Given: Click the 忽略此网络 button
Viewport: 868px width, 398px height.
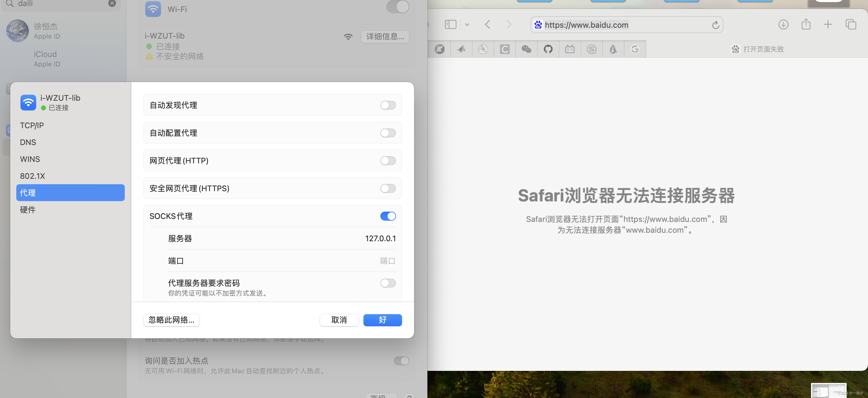Looking at the screenshot, I should click(171, 320).
